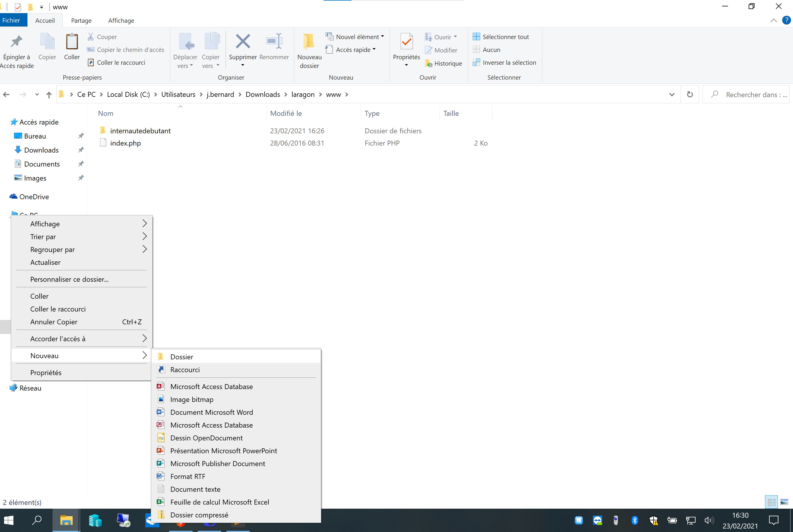793x532 pixels.
Task: Switch to the Affichage ribbon tab
Action: point(121,20)
